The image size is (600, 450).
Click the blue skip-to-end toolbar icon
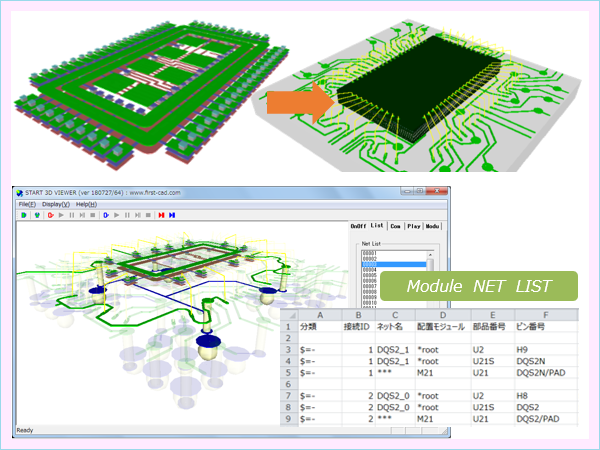172,214
